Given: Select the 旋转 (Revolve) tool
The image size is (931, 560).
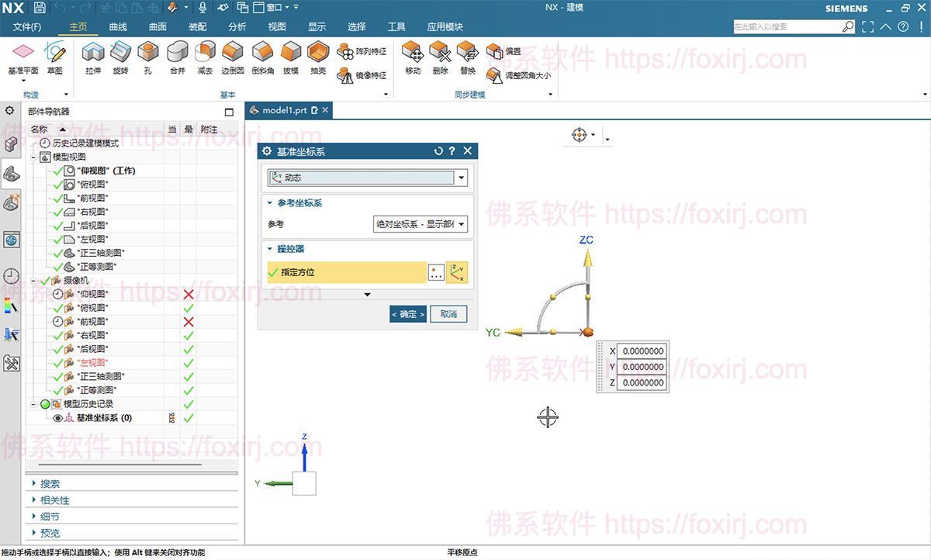Looking at the screenshot, I should 121,56.
